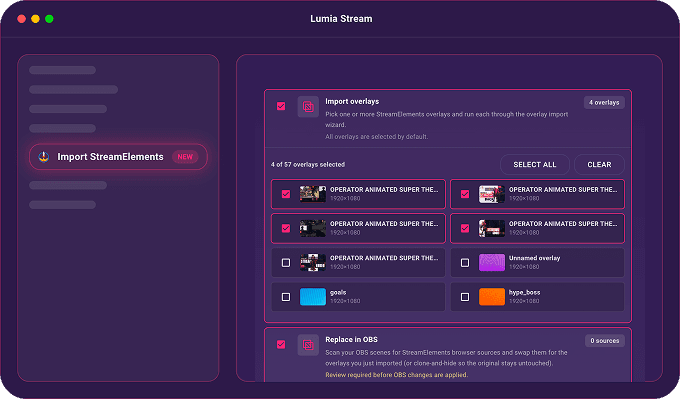Click the 1920×1080 size under goals

pyautogui.click(x=345, y=301)
